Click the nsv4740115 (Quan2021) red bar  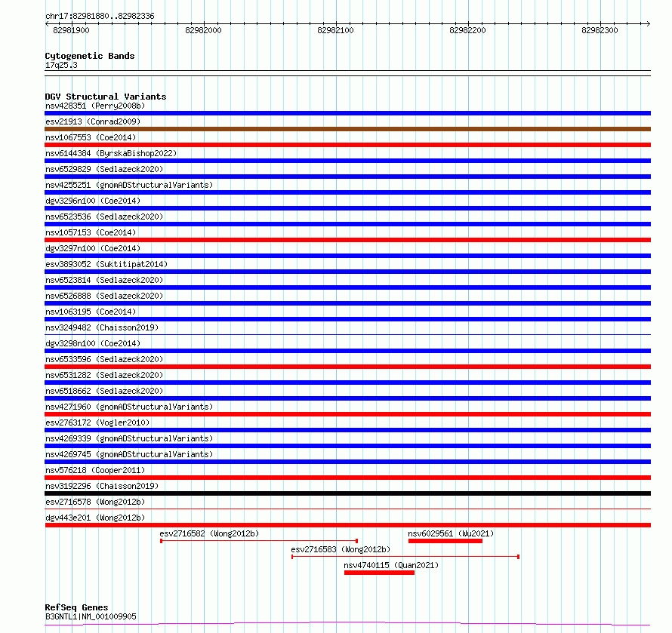point(379,573)
